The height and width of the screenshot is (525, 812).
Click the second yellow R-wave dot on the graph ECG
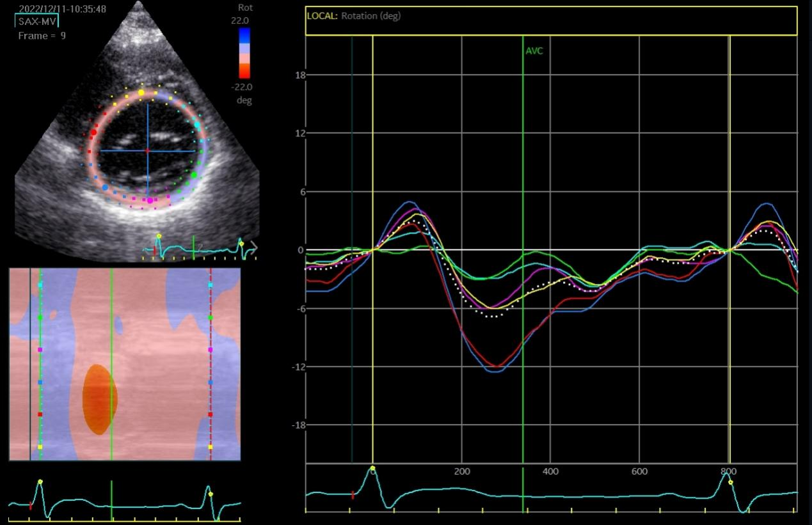pyautogui.click(x=731, y=483)
